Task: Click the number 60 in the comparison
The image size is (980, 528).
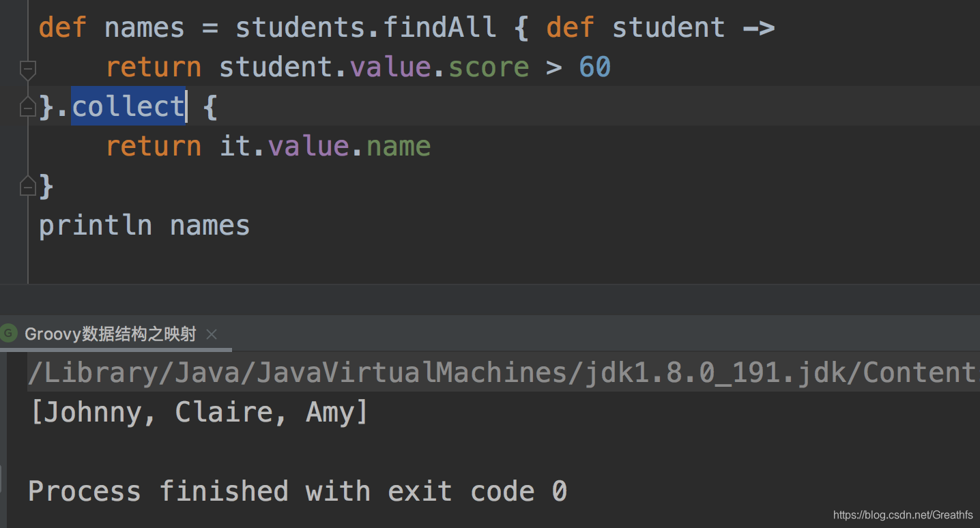Action: (x=595, y=68)
